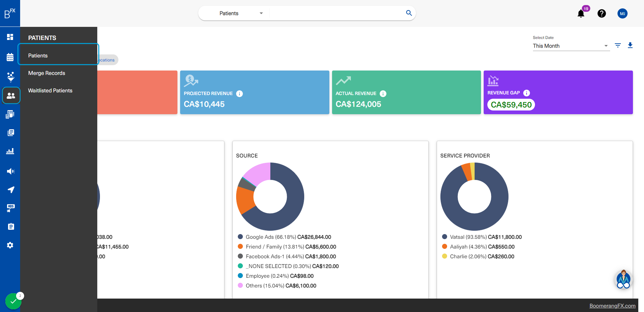This screenshot has height=312, width=644.
Task: Expand the Patients search category dropdown
Action: click(x=241, y=13)
